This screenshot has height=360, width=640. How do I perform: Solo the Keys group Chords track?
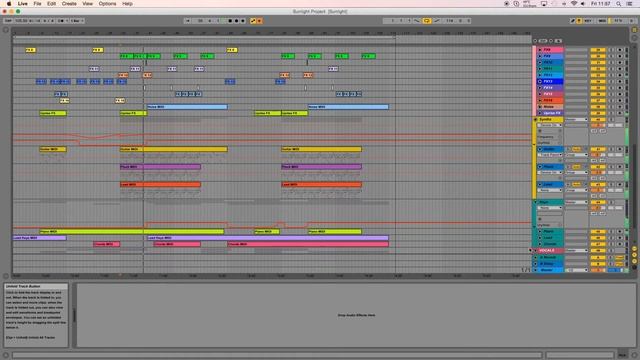pyautogui.click(x=611, y=244)
